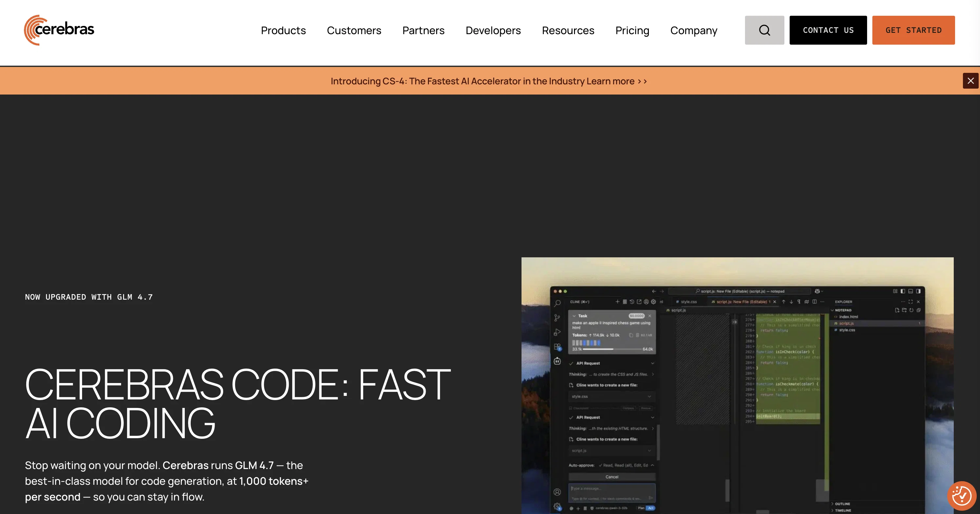Click the Cerebras logo

pos(59,30)
